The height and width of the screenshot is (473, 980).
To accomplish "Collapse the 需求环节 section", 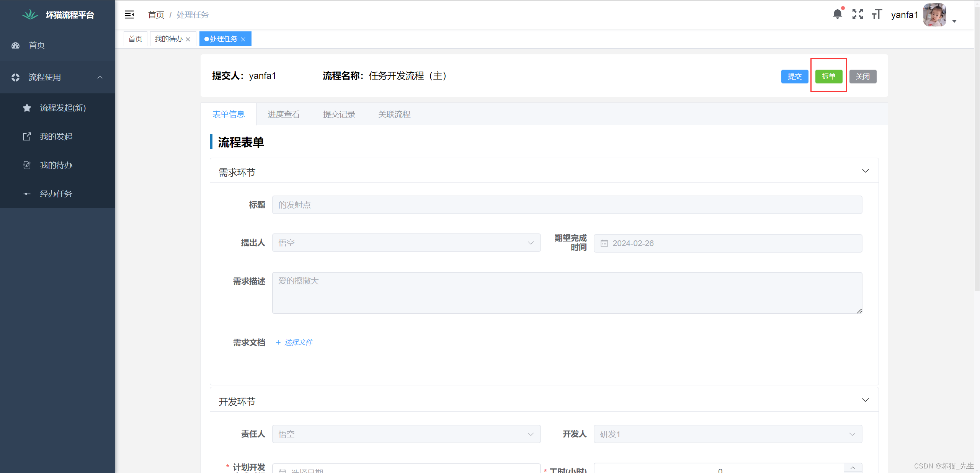I will pos(866,171).
